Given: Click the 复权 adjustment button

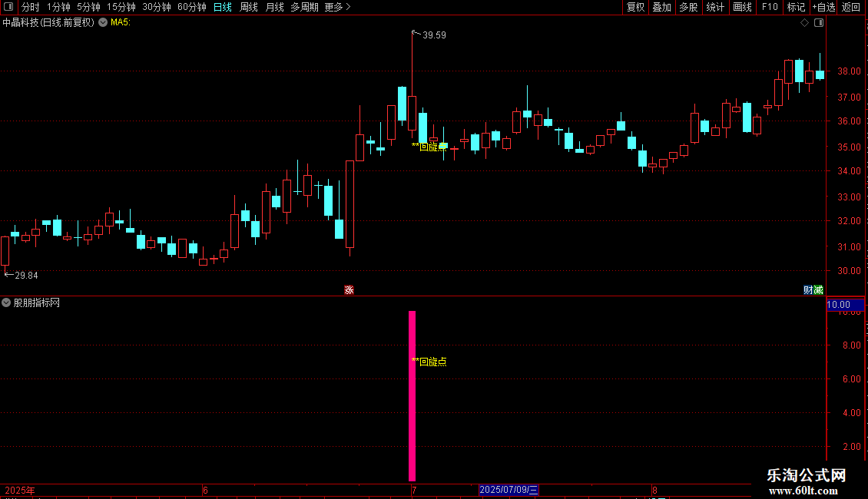Looking at the screenshot, I should click(x=635, y=7).
